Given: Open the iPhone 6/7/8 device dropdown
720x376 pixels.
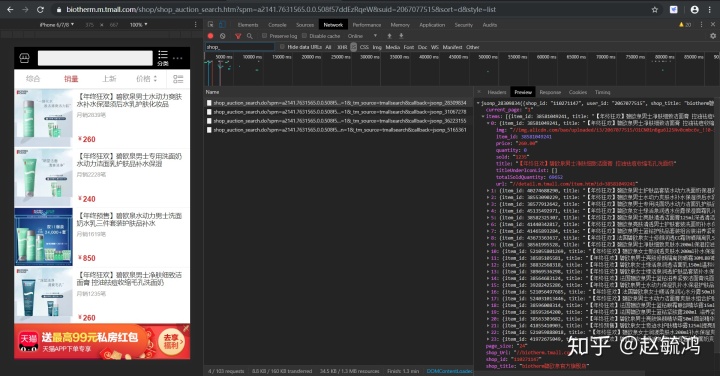Looking at the screenshot, I should [57, 25].
